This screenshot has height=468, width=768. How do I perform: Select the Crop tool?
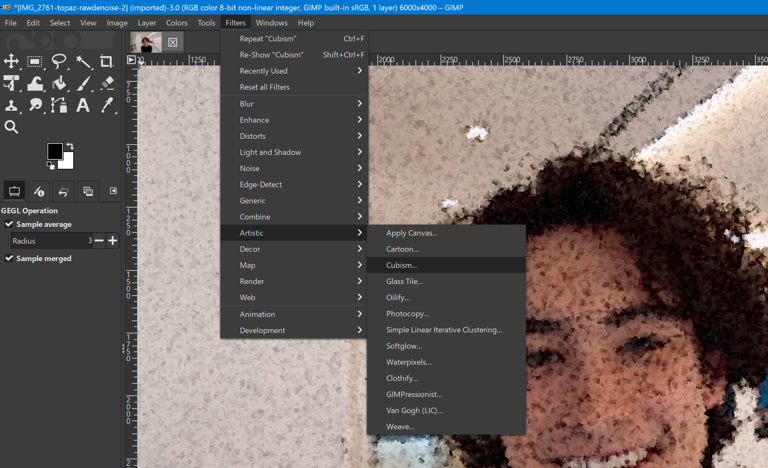106,61
